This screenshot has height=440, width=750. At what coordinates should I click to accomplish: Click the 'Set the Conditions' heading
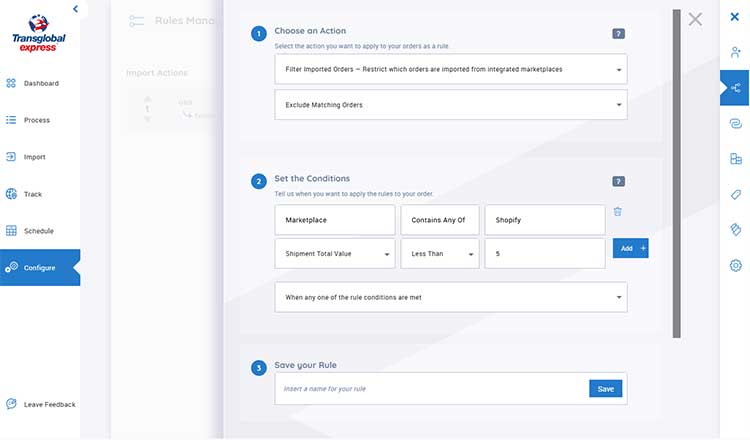click(x=312, y=178)
